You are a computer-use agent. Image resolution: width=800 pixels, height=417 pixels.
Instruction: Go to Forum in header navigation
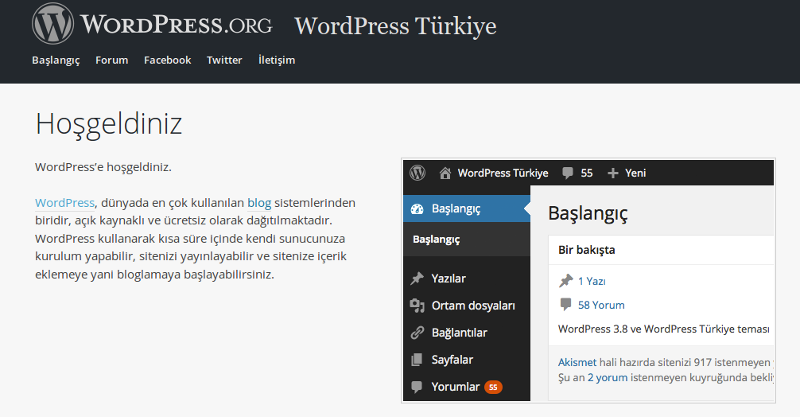[x=112, y=60]
